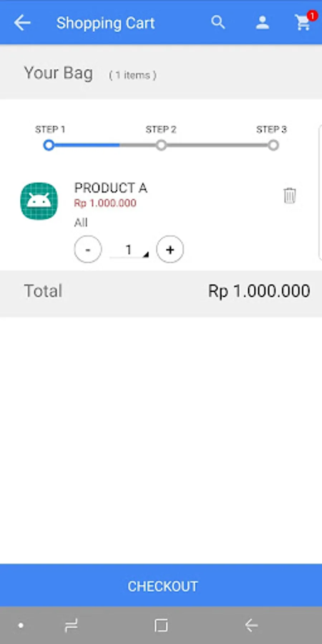Screen dimensions: 322x644
Task: Open the user account profile icon
Action: tap(262, 23)
